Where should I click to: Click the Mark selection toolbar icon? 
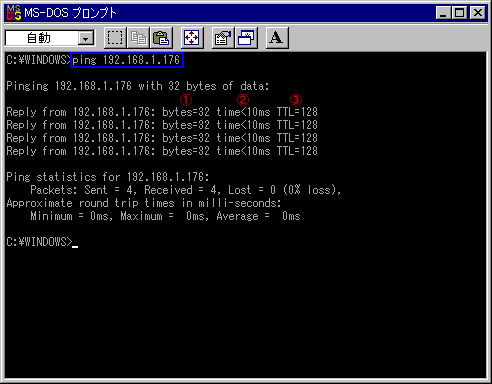tap(115, 38)
